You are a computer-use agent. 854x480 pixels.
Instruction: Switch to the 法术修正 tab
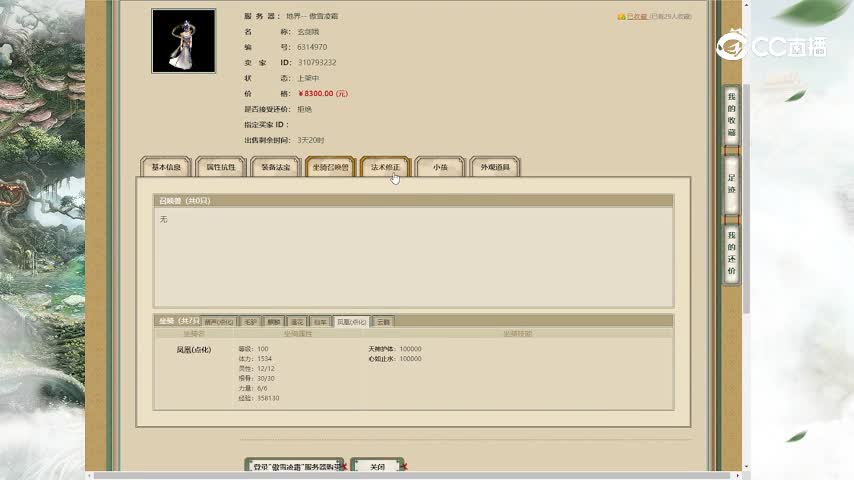385,167
